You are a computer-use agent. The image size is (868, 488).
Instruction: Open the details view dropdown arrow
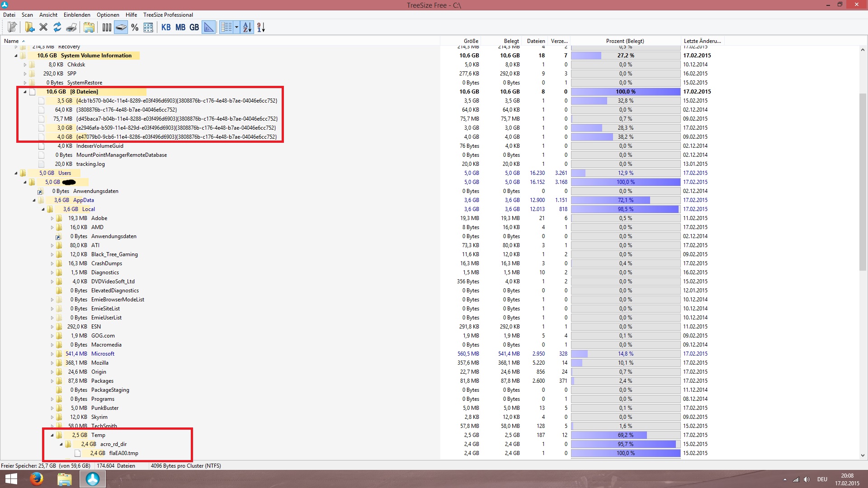pos(236,28)
